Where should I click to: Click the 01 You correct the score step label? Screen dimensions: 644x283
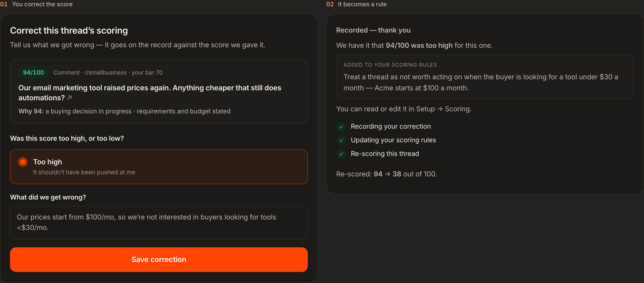pos(36,4)
